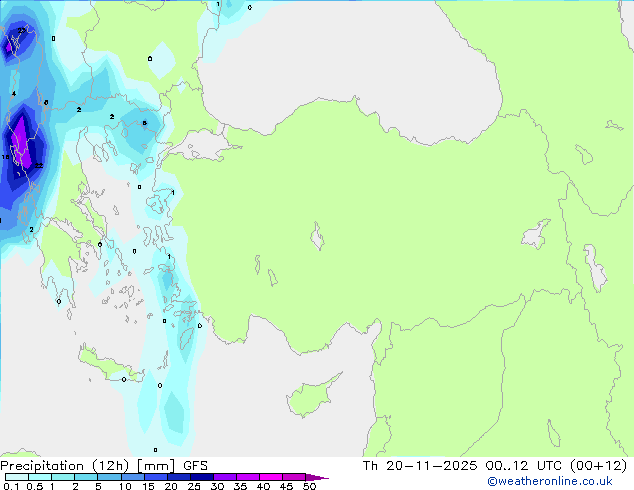
Task: Click the 35–40 mm legend swatch
Action: [x=248, y=477]
